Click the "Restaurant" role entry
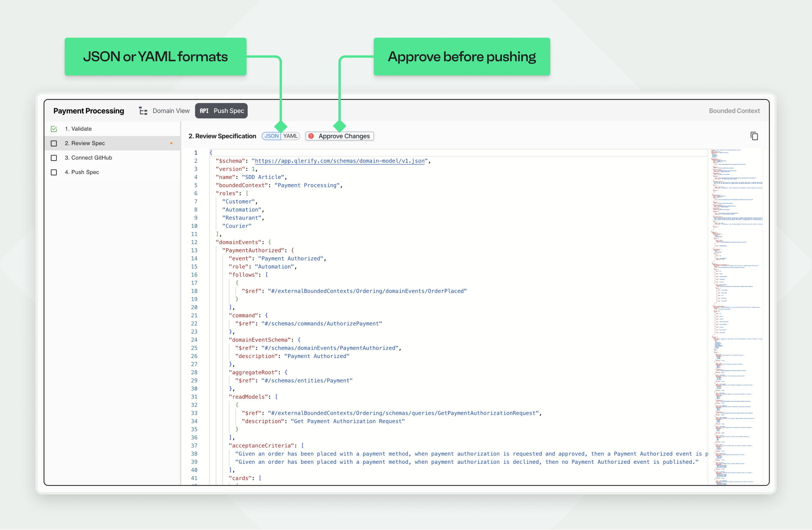Viewport: 812px width, 530px height. (x=243, y=218)
